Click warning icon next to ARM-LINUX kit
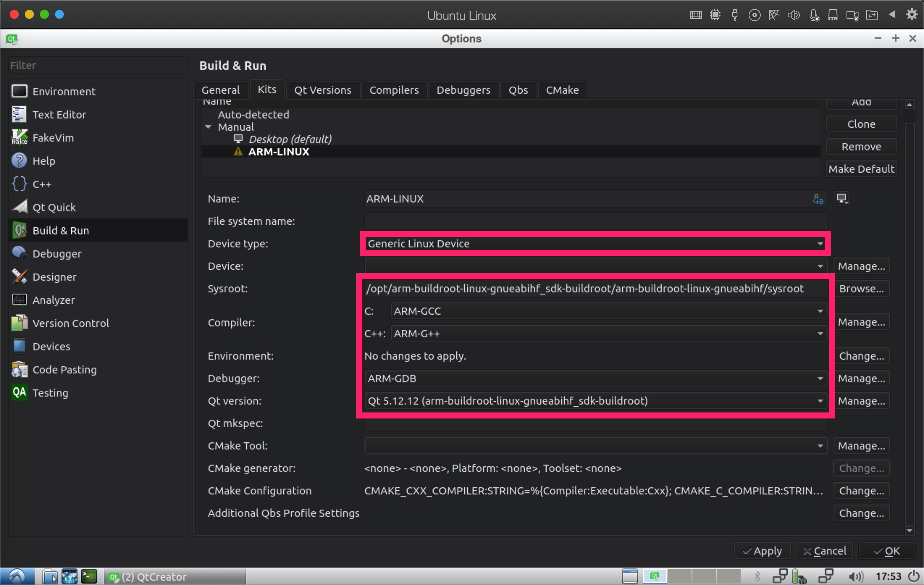924x585 pixels. point(238,152)
